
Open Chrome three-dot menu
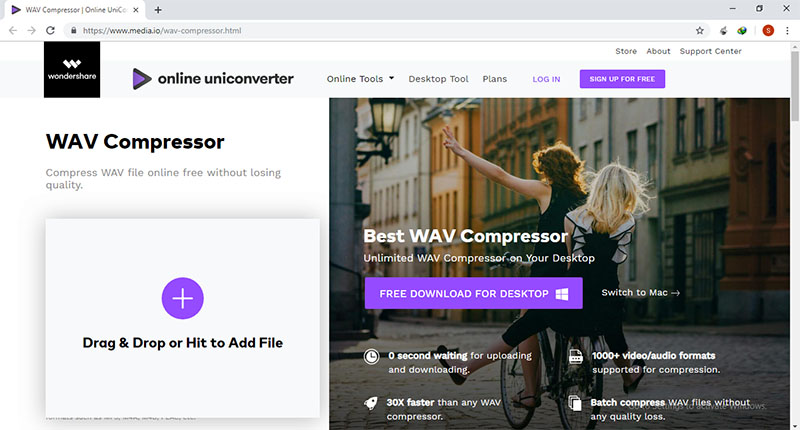coord(787,31)
